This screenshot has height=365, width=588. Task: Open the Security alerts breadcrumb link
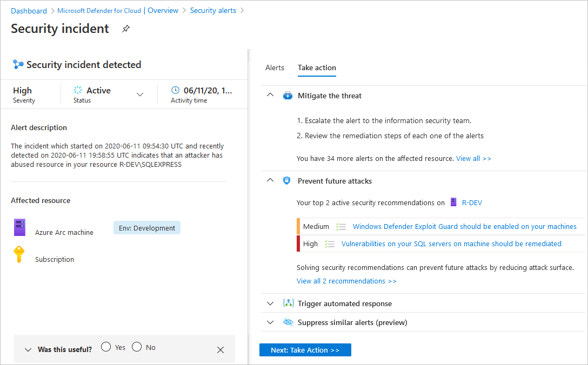click(213, 10)
